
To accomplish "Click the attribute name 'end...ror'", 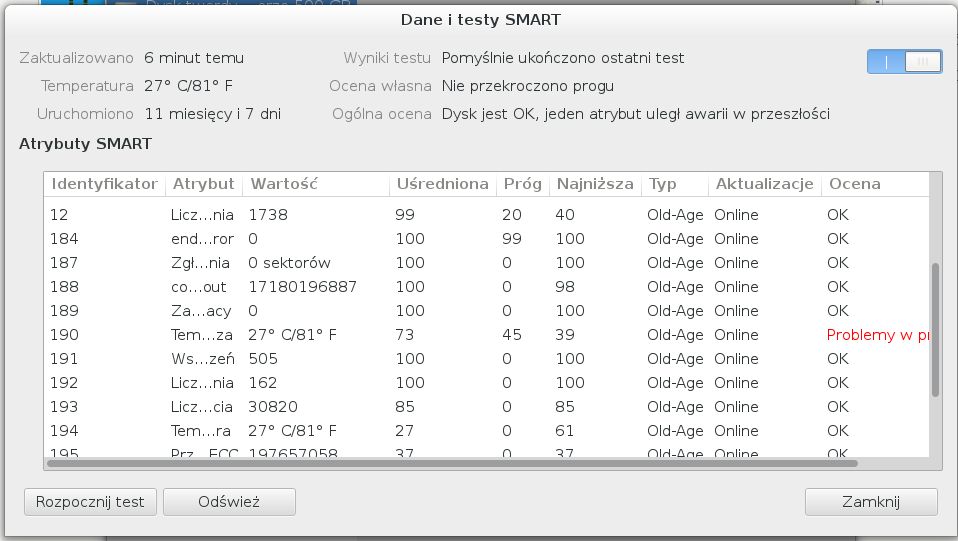I will click(202, 238).
